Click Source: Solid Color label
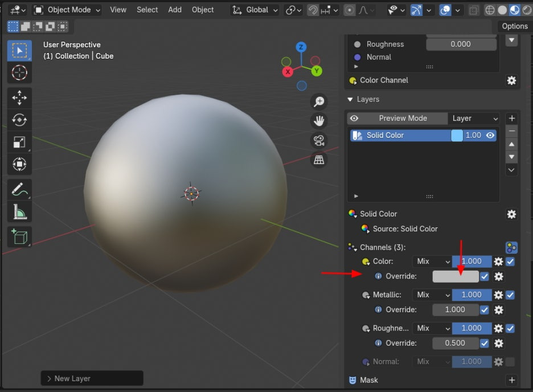Viewport: 533px width, 392px height. click(405, 229)
